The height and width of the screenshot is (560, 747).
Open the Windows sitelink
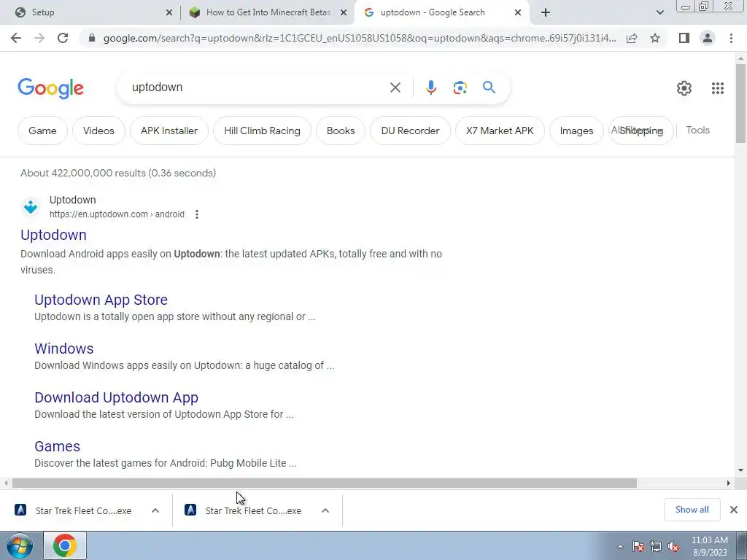tap(64, 349)
